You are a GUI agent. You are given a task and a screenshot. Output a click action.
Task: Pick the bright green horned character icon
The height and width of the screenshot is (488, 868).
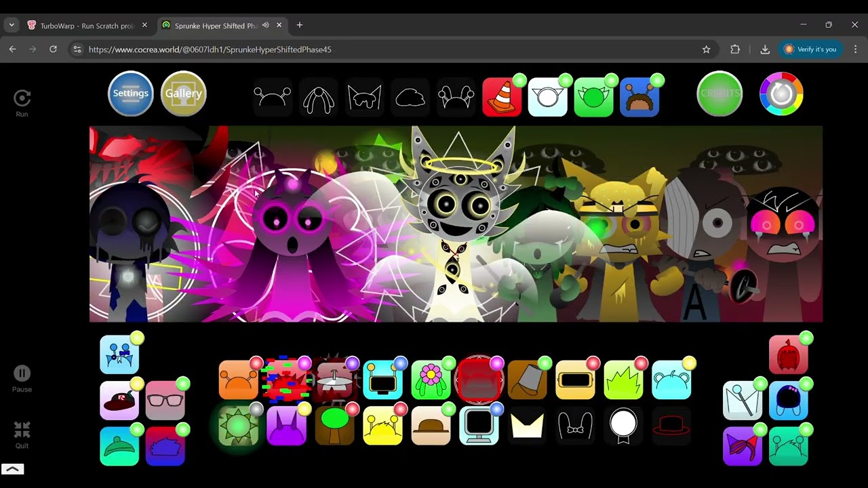594,97
